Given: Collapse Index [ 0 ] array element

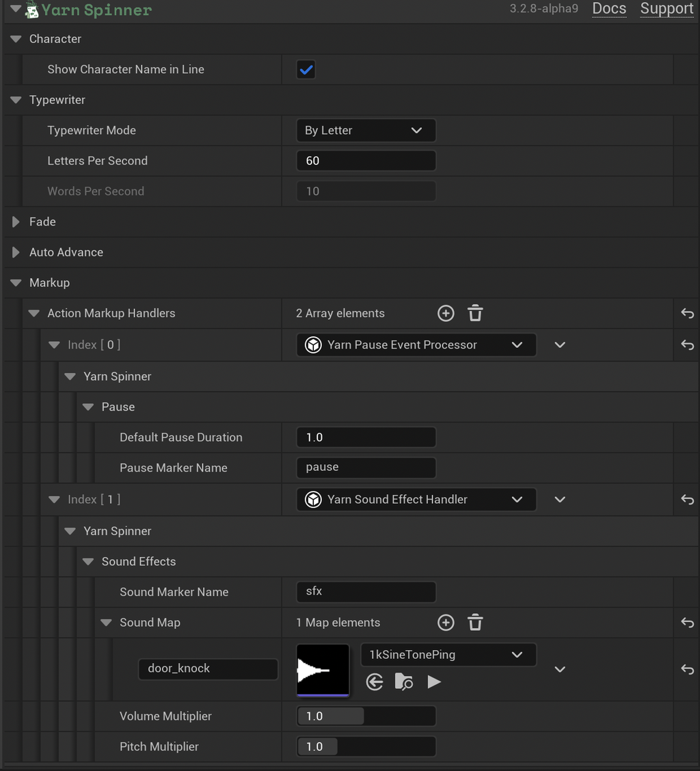Looking at the screenshot, I should 54,344.
